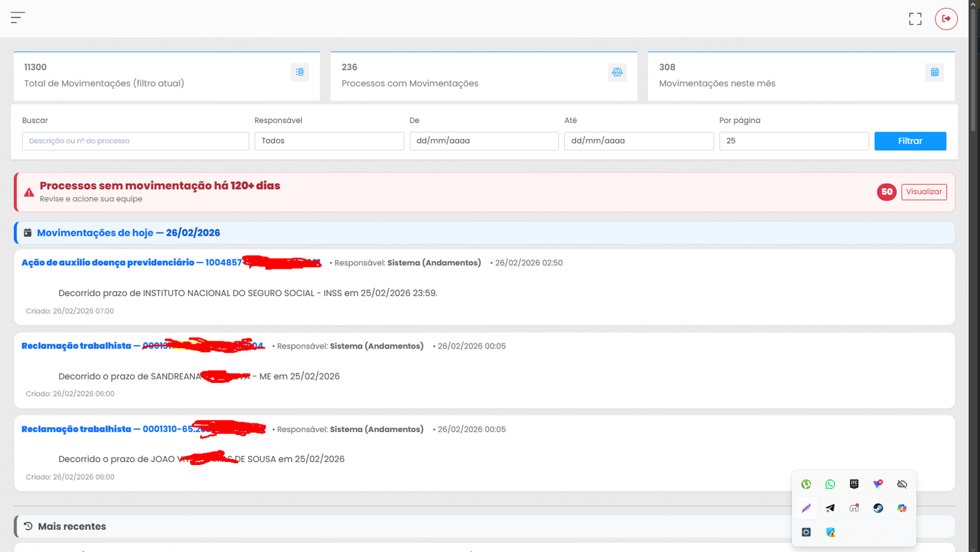The width and height of the screenshot is (980, 552).
Task: Open Discord from the system tray
Action: (854, 508)
